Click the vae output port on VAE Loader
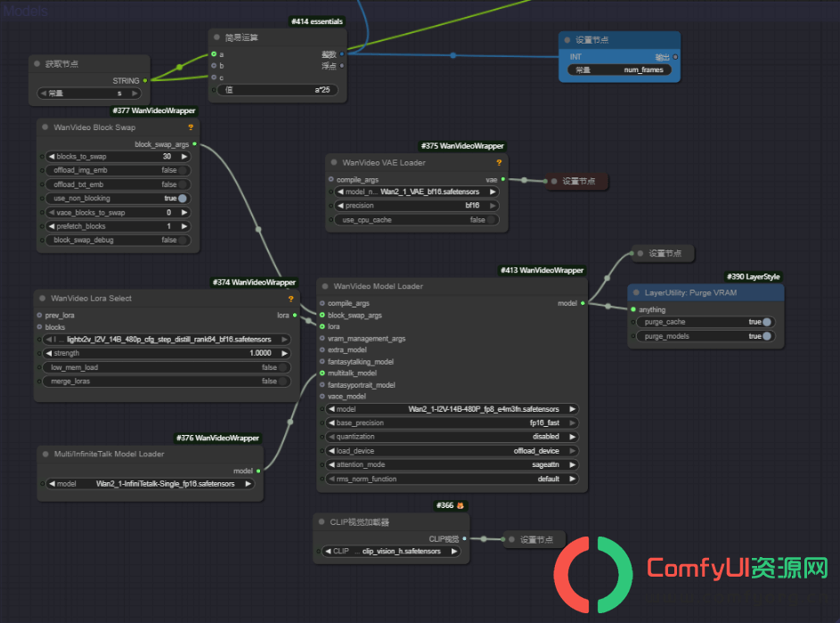 click(x=503, y=180)
